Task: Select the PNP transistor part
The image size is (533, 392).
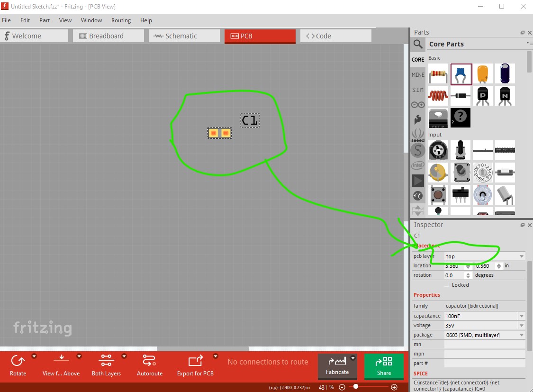Action: [x=483, y=96]
